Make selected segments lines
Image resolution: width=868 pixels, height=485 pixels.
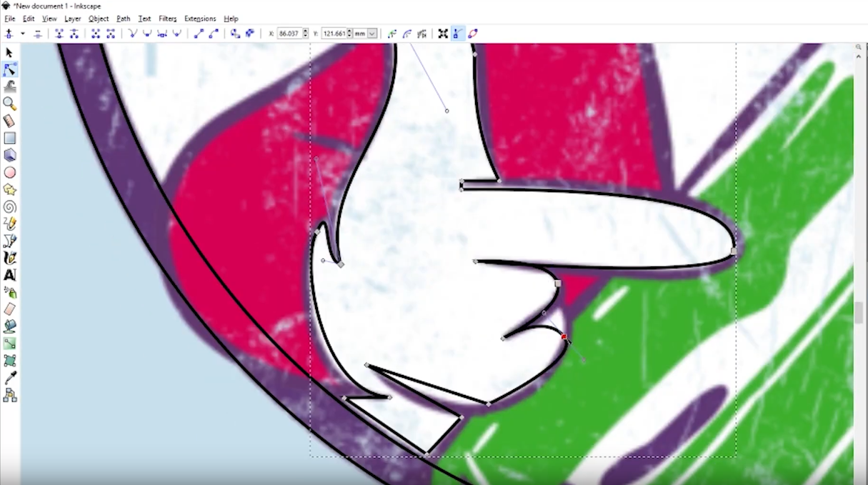pyautogui.click(x=199, y=34)
